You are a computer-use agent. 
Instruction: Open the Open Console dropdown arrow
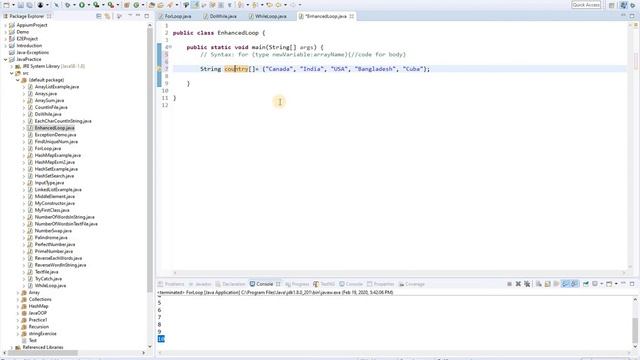[616, 284]
